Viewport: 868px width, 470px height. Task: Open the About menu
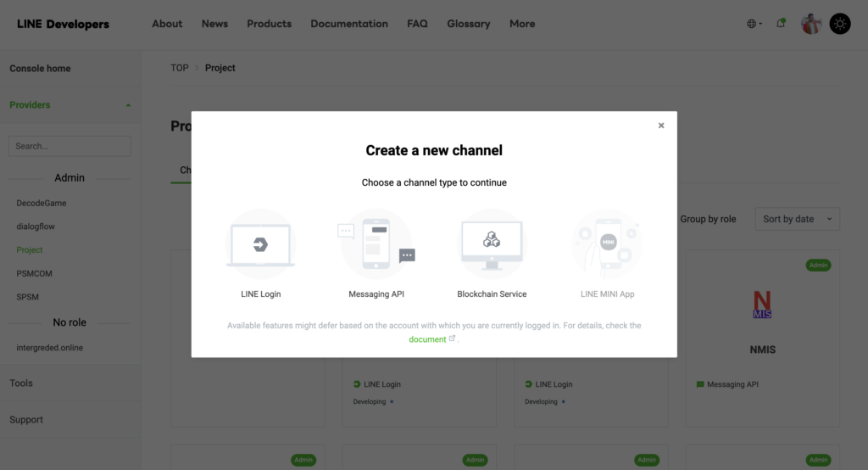[167, 24]
